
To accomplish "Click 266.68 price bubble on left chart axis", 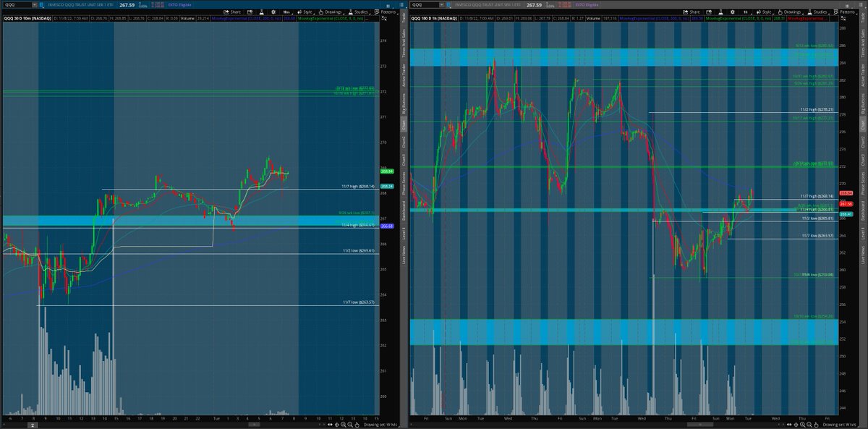I will pyautogui.click(x=386, y=226).
